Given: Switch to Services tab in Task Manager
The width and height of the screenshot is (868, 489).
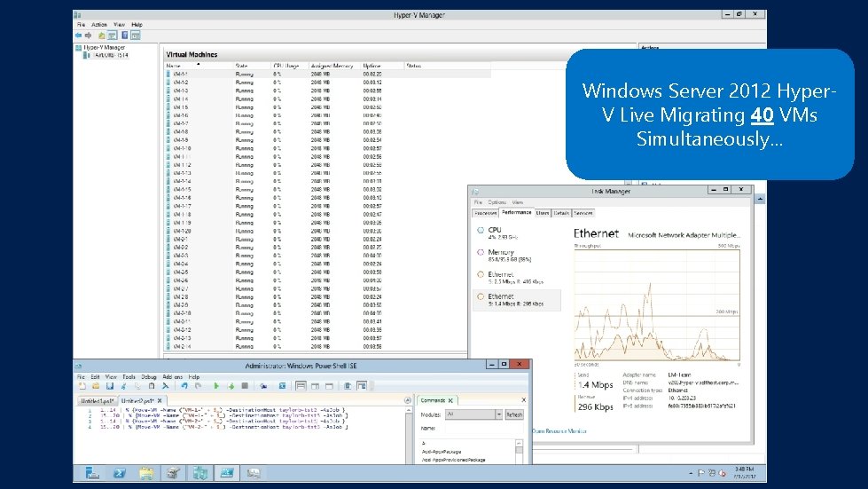Looking at the screenshot, I should 583,213.
